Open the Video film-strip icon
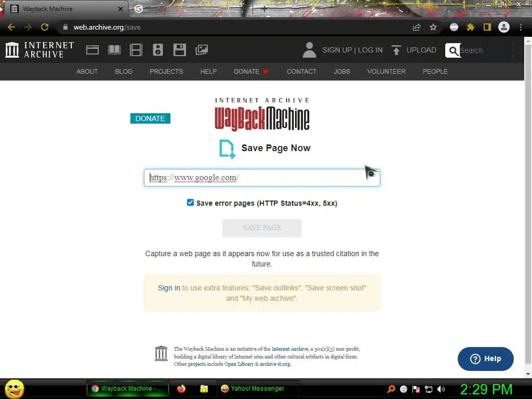532x399 pixels. click(136, 50)
